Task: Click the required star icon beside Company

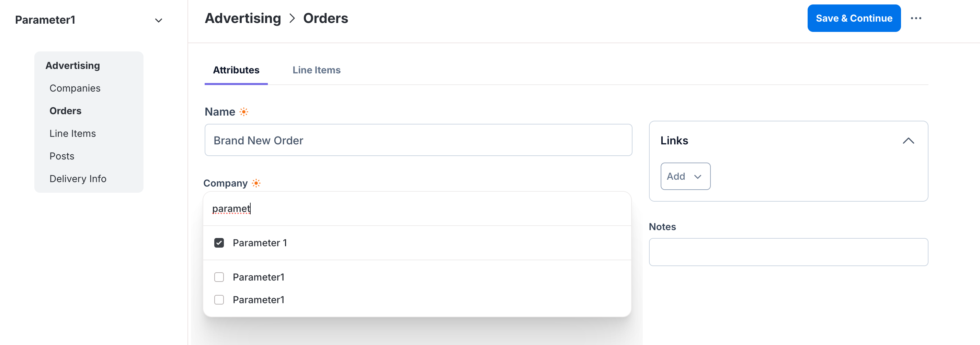Action: [257, 183]
